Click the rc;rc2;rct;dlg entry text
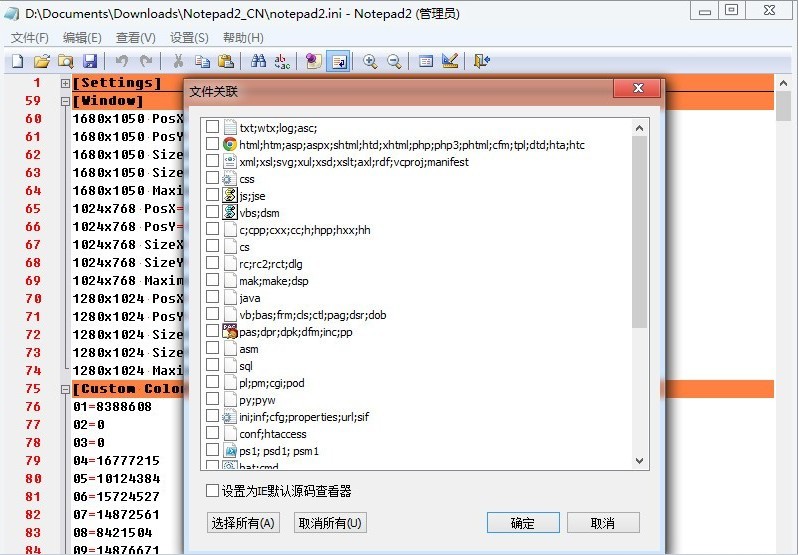Screen dimensions: 798x555 (x=271, y=264)
